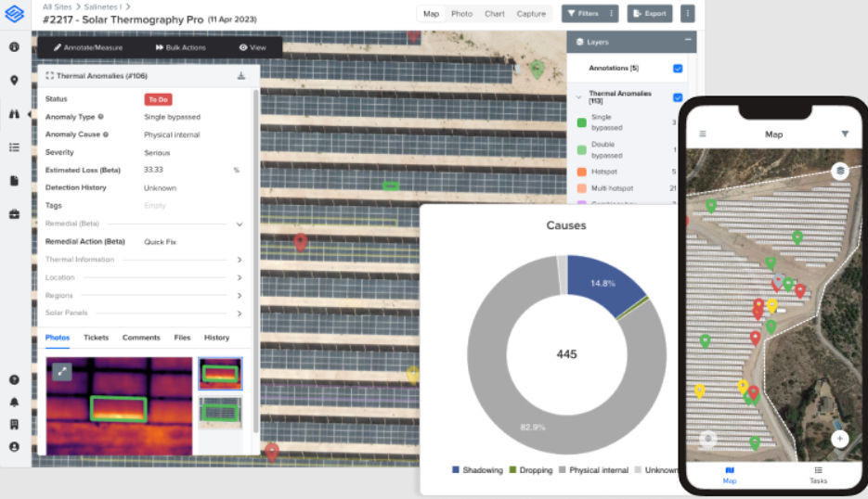
Task: Open the user account sidebar icon
Action: [x=15, y=446]
